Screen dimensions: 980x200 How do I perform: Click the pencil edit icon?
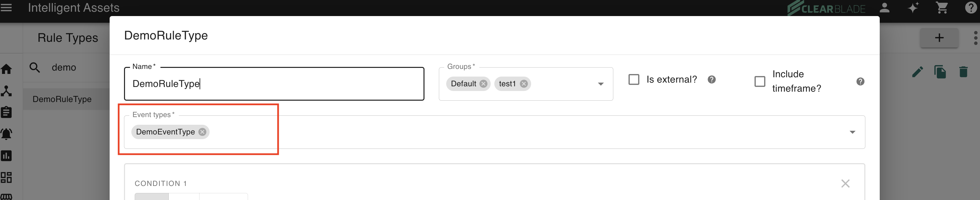917,72
